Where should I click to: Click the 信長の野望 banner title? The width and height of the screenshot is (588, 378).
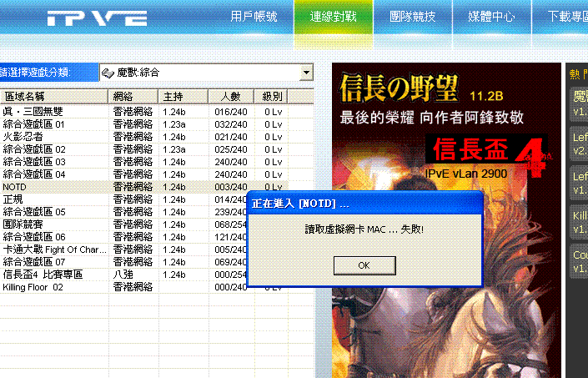coord(399,88)
